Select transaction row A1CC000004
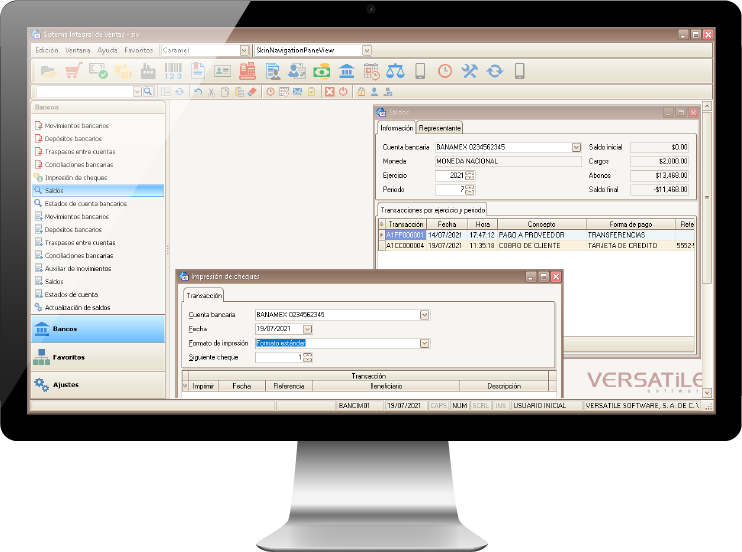Viewport: 742px width, 552px height. (537, 246)
